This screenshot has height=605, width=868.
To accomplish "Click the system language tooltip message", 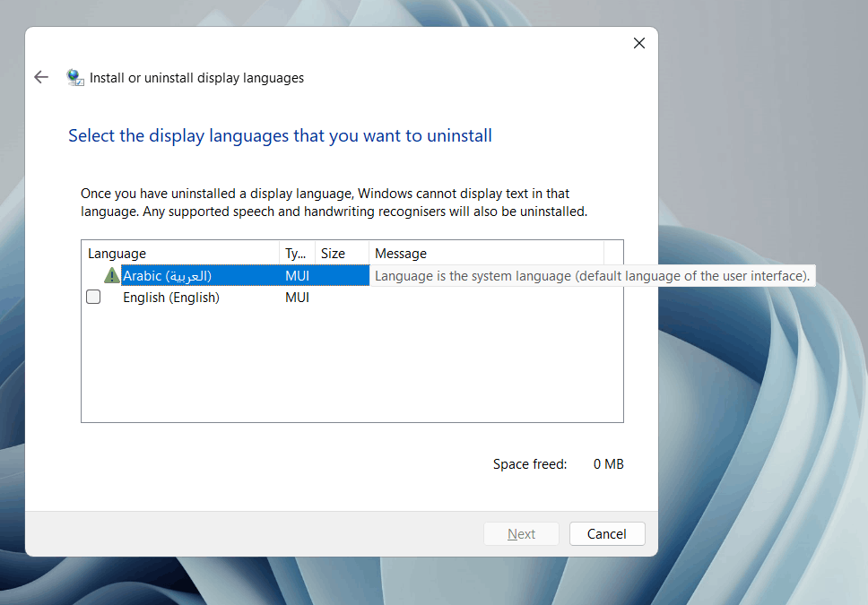I will (x=593, y=276).
